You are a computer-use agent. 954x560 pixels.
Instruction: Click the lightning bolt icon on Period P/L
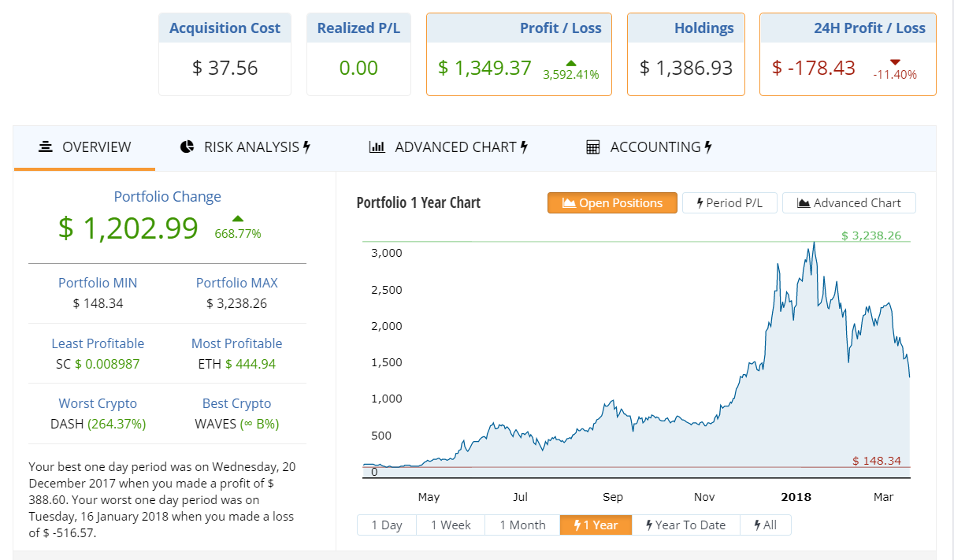coord(700,203)
